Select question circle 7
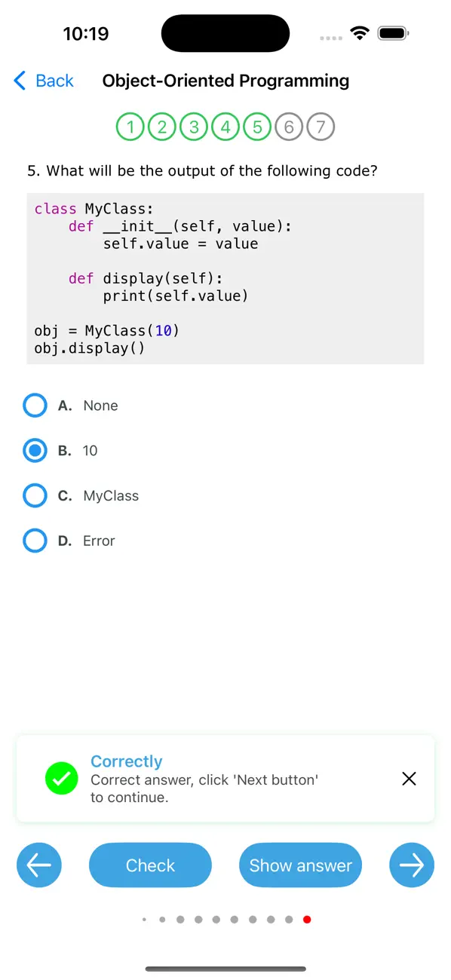Viewport: 451px width, 980px height. [321, 127]
